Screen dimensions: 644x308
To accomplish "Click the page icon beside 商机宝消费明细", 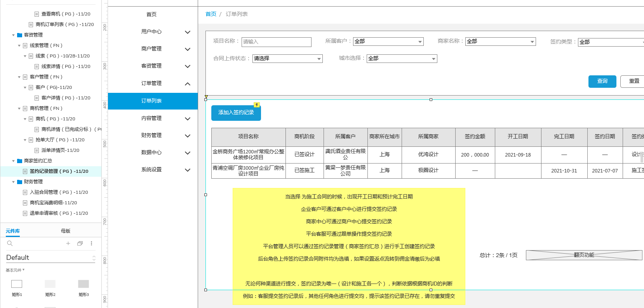I will coord(25,203).
